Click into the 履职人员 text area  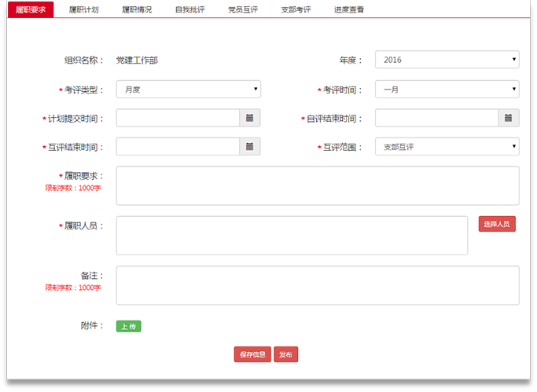[x=292, y=236]
